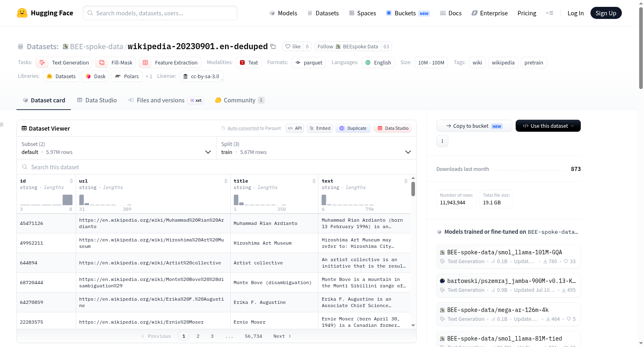Screen dimensions: 644x347
Task: Click the Pricing link
Action: (527, 13)
